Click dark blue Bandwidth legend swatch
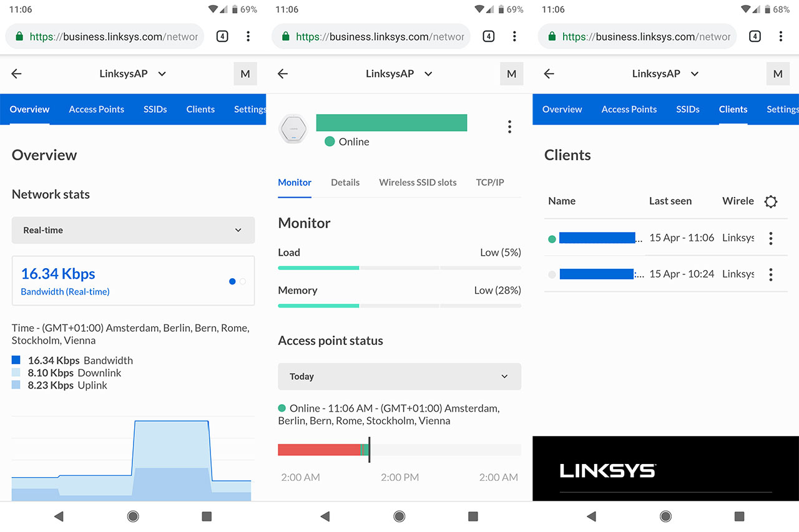The width and height of the screenshot is (799, 532). [x=16, y=360]
